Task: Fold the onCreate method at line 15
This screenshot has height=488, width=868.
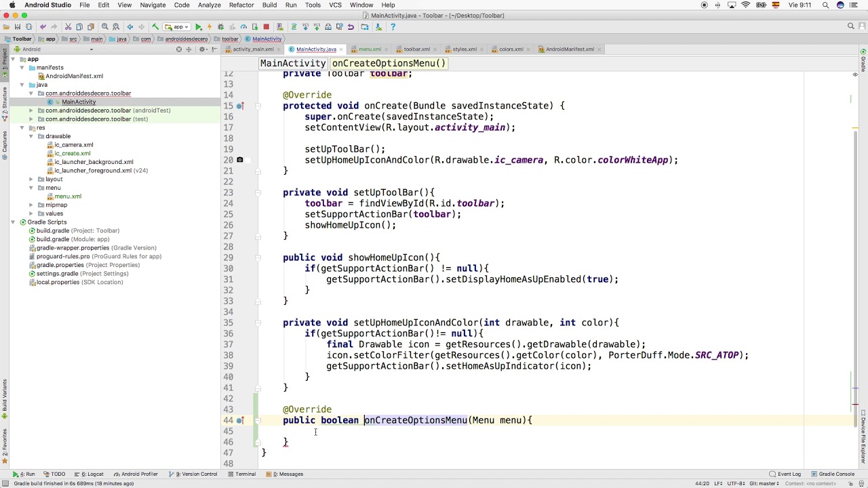Action: click(x=258, y=106)
